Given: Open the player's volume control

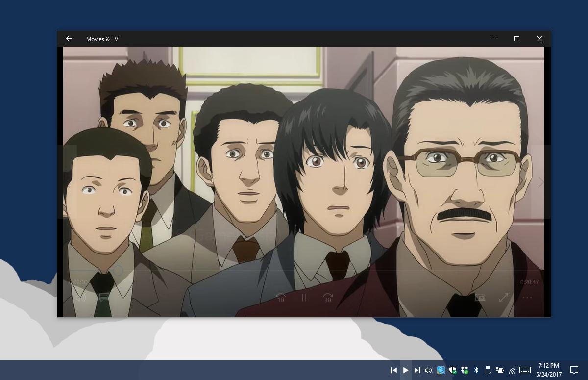Looking at the screenshot, I should click(x=80, y=298).
